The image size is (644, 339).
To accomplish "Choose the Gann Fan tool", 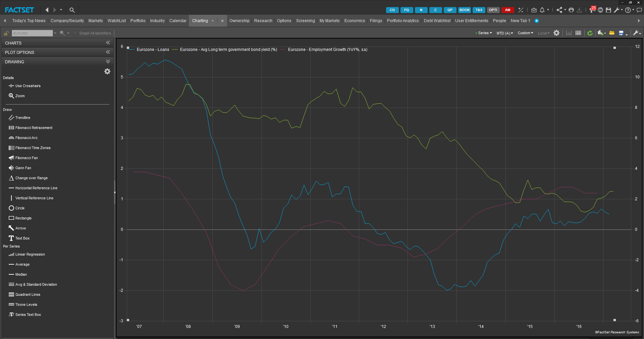I will click(23, 168).
